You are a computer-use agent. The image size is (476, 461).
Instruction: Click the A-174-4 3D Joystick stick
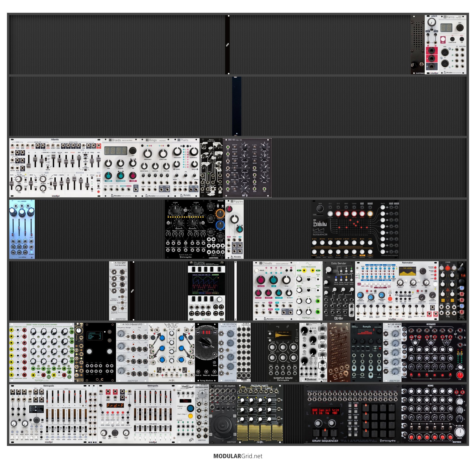[x=223, y=425]
